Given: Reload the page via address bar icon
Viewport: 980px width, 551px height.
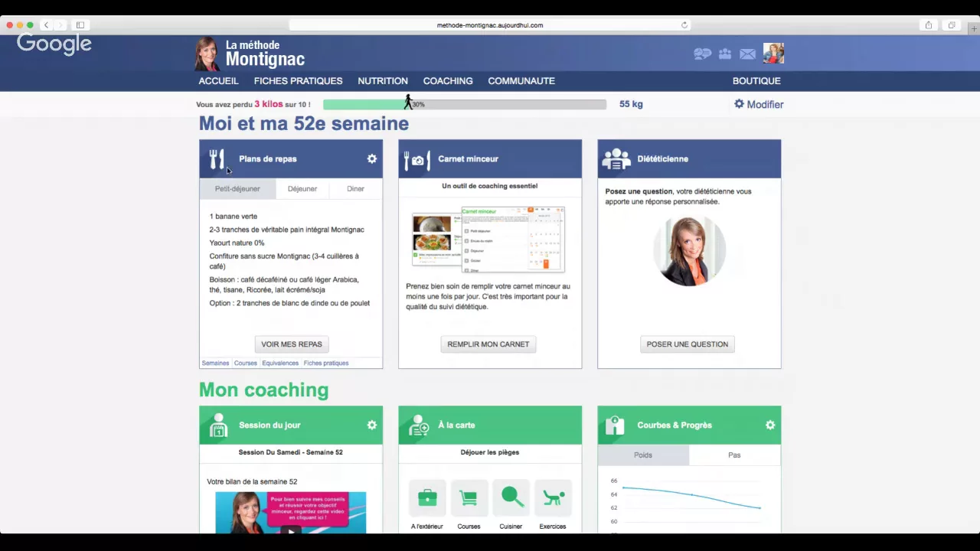Looking at the screenshot, I should [684, 25].
